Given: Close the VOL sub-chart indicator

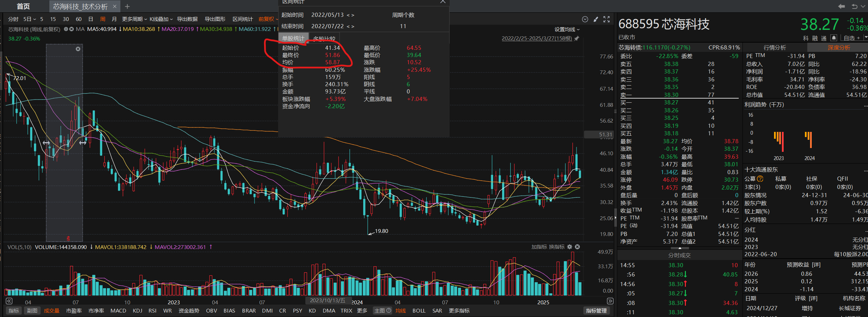Looking at the screenshot, I should pos(577,247).
